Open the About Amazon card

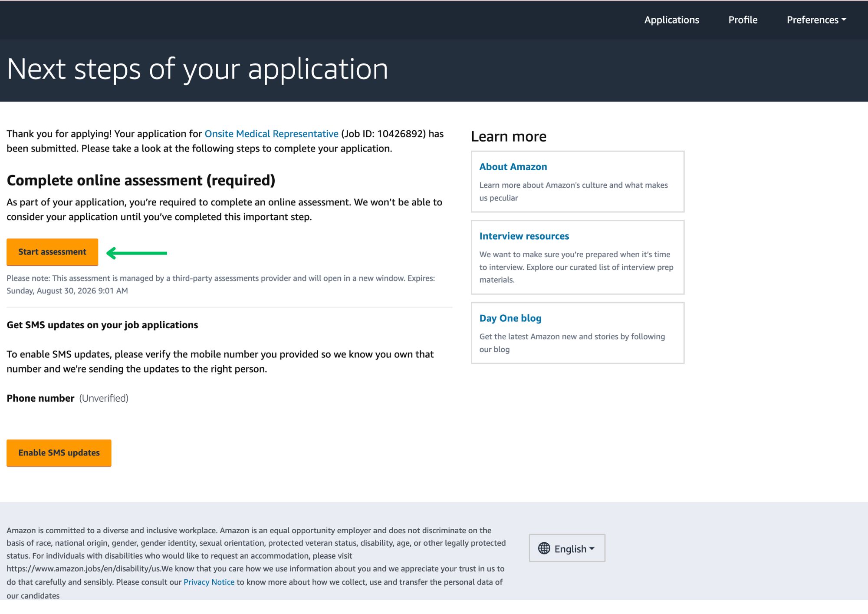578,182
